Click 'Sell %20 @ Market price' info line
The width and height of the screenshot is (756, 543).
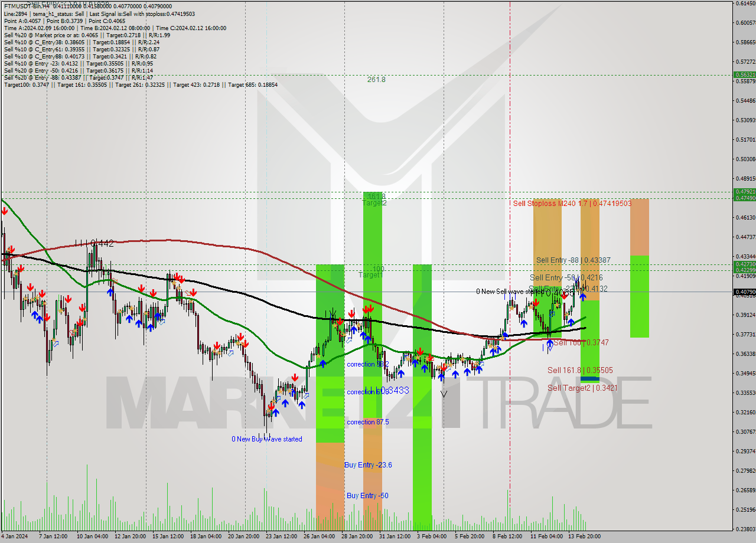pos(87,35)
